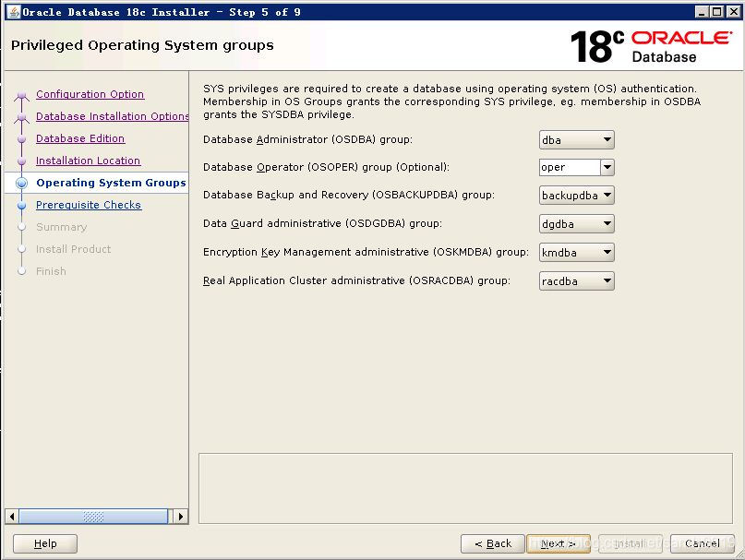Click the Database Edition step bullet icon
The height and width of the screenshot is (560, 745).
pyautogui.click(x=21, y=138)
